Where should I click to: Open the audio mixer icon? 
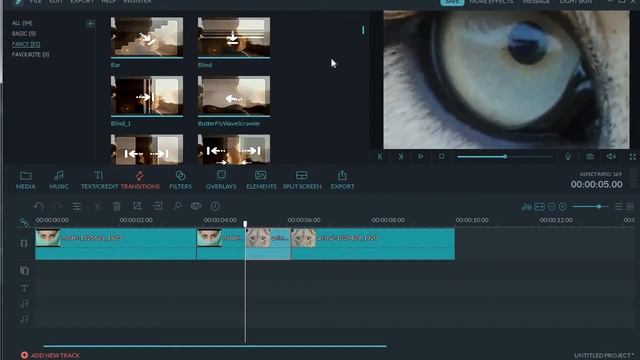pos(527,207)
